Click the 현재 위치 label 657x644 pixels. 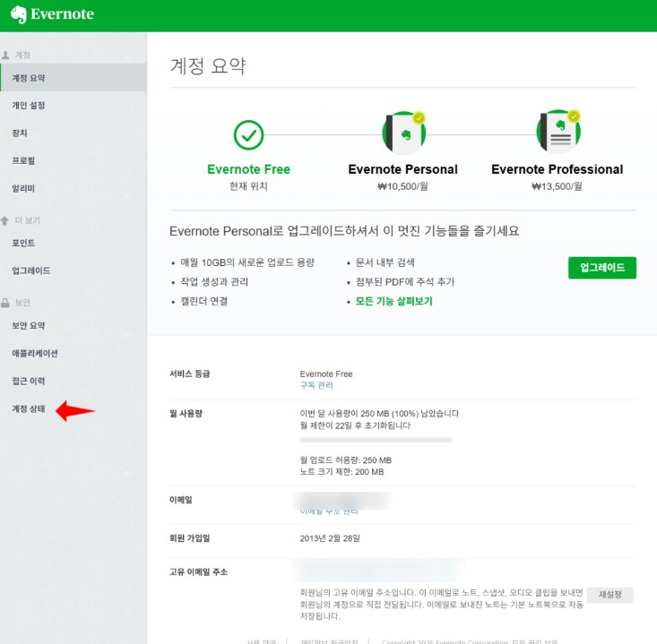point(248,186)
